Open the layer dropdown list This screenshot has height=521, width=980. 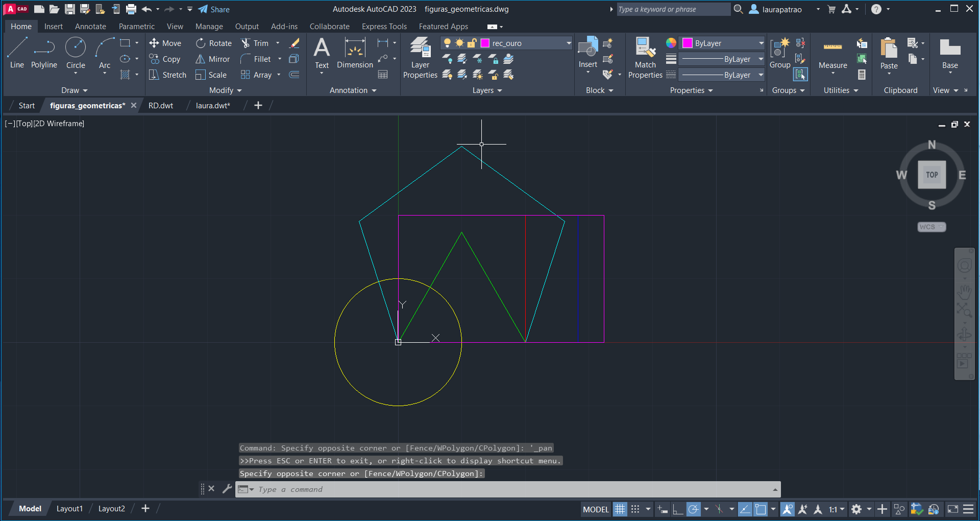569,43
